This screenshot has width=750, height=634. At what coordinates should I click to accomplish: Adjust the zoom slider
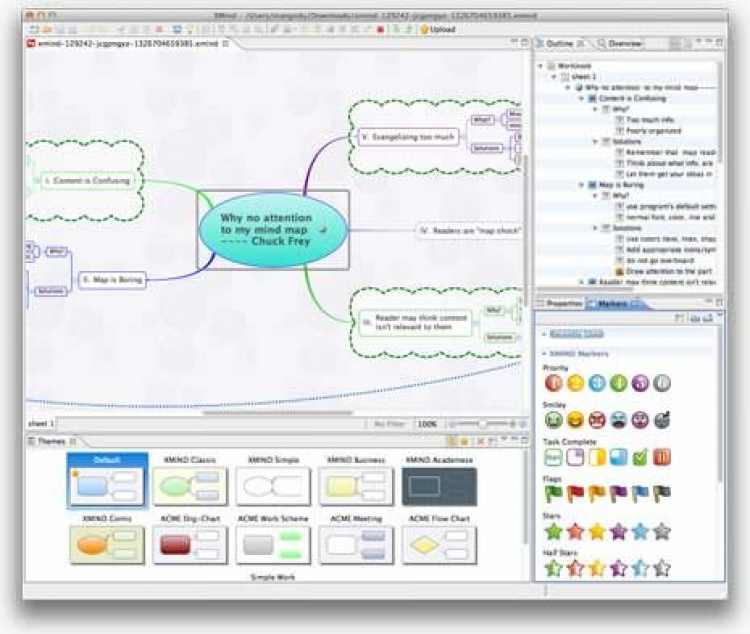click(482, 424)
